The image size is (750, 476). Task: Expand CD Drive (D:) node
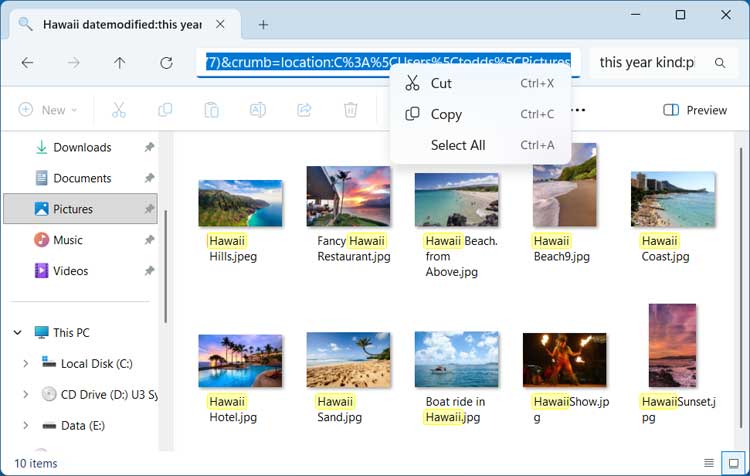[x=25, y=395]
